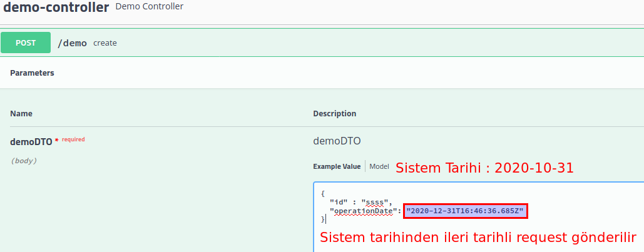Click the "create" operation summary
644x252 pixels.
(x=105, y=43)
